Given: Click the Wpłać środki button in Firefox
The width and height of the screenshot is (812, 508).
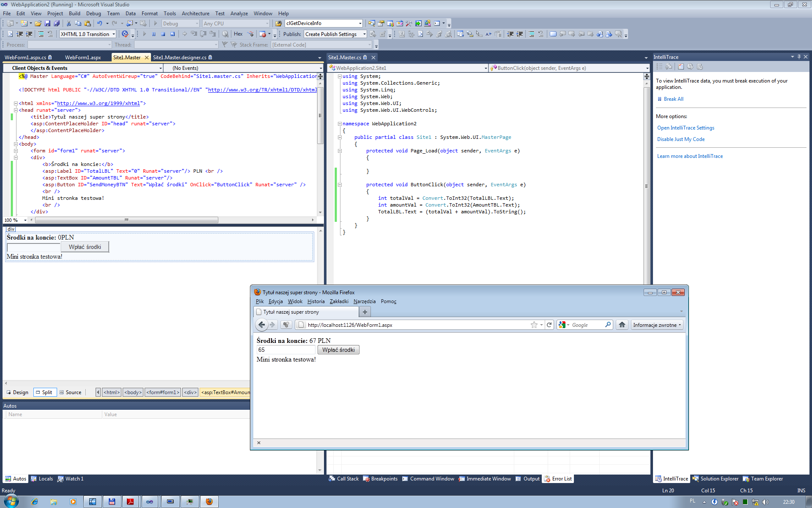Looking at the screenshot, I should [338, 350].
